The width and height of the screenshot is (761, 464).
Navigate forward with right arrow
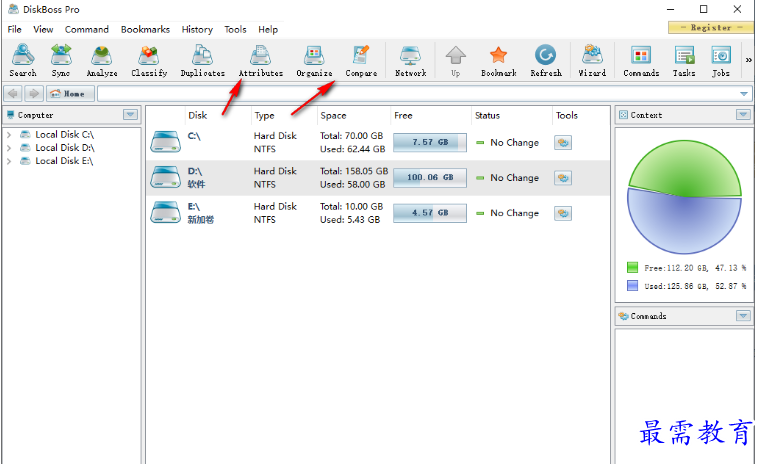33,93
